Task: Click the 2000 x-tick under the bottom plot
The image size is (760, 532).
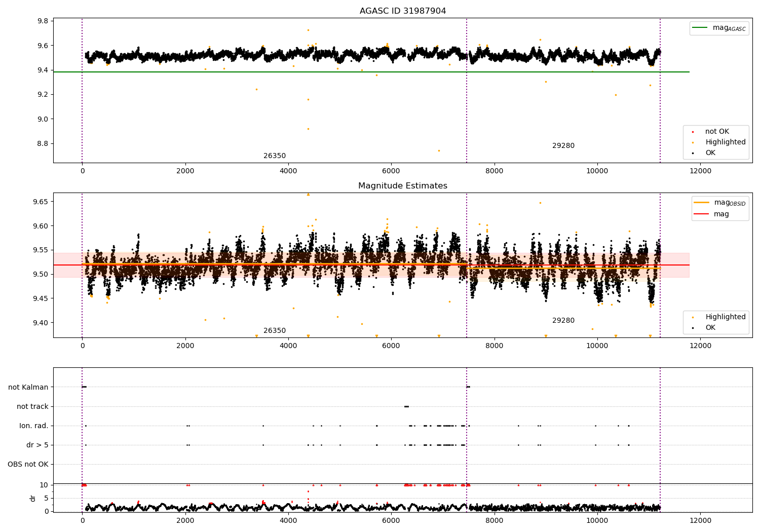Action: pos(185,521)
